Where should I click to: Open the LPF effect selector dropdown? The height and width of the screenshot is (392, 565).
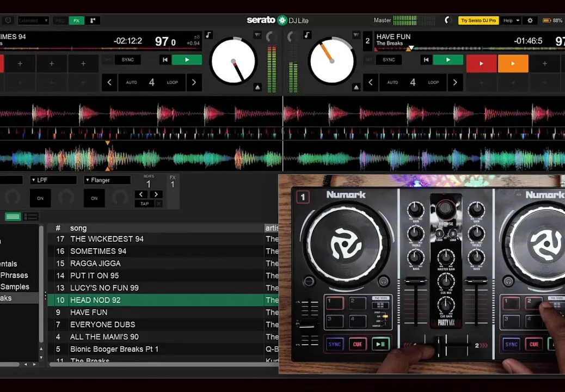pyautogui.click(x=53, y=180)
